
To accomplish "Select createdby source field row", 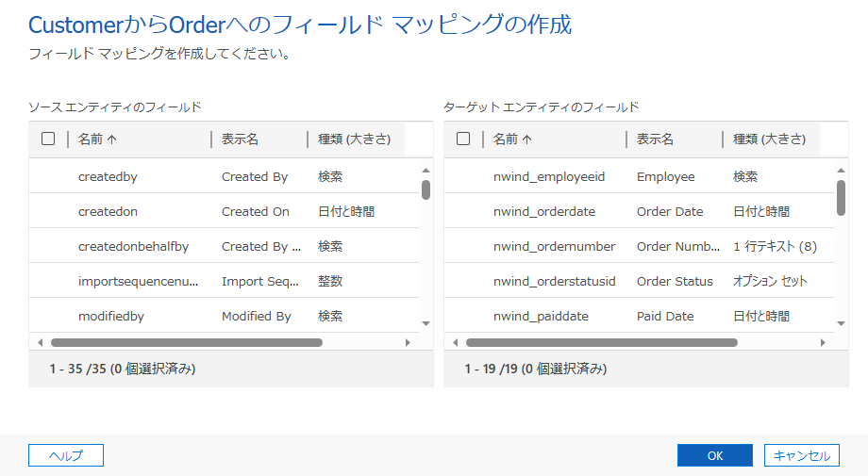I will [x=224, y=176].
